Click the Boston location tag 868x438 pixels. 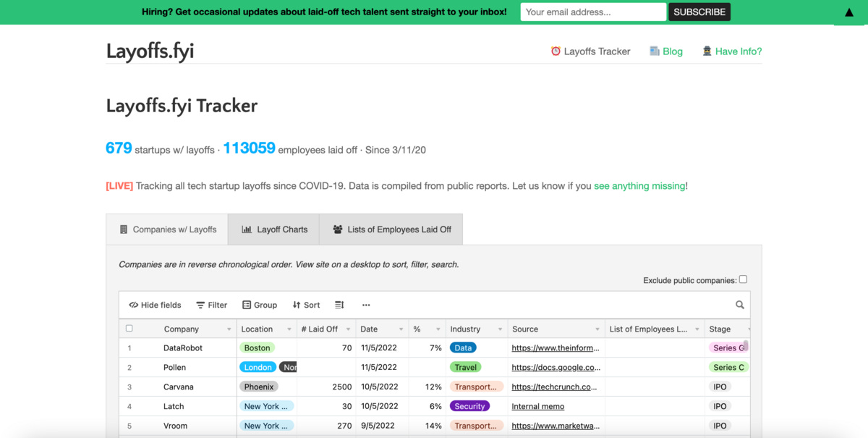click(x=257, y=348)
